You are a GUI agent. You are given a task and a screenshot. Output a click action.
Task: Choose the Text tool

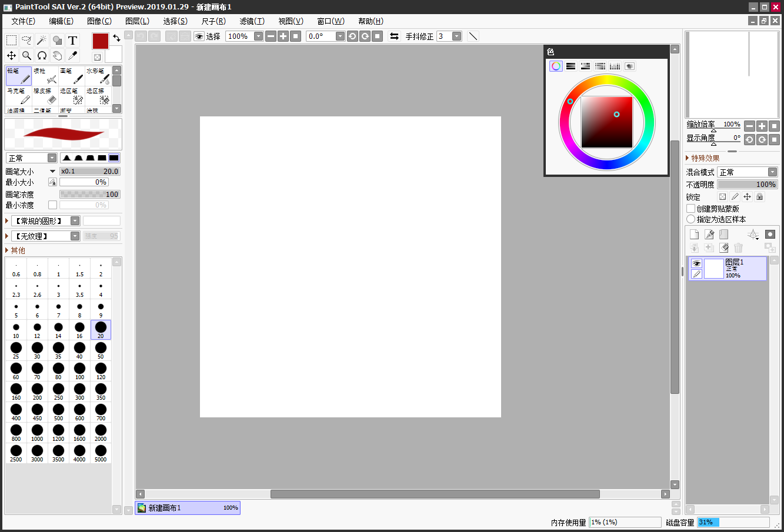(72, 40)
